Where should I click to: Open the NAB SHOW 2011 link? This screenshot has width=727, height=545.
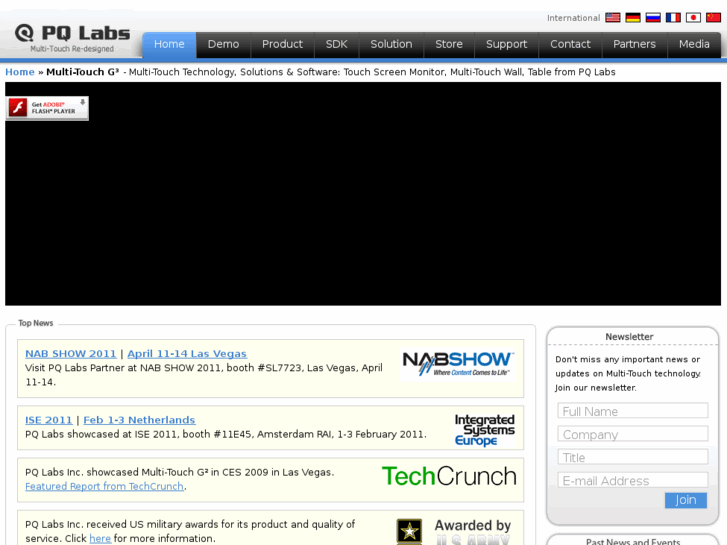[70, 353]
